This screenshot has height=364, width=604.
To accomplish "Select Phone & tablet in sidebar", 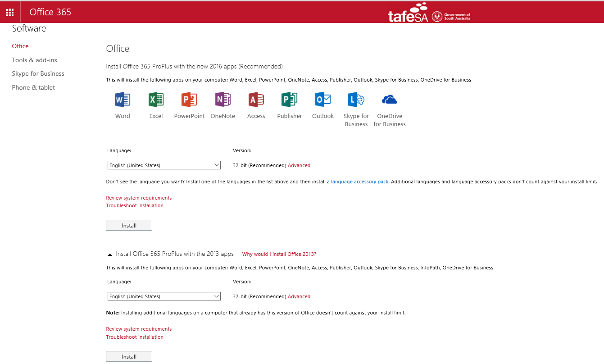I will pos(33,87).
